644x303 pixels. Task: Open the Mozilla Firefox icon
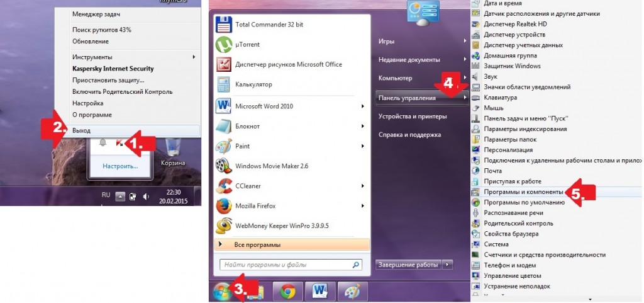(x=224, y=206)
